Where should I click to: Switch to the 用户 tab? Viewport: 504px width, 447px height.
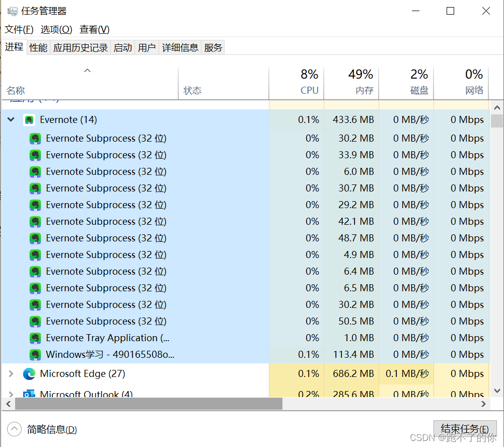coord(147,48)
